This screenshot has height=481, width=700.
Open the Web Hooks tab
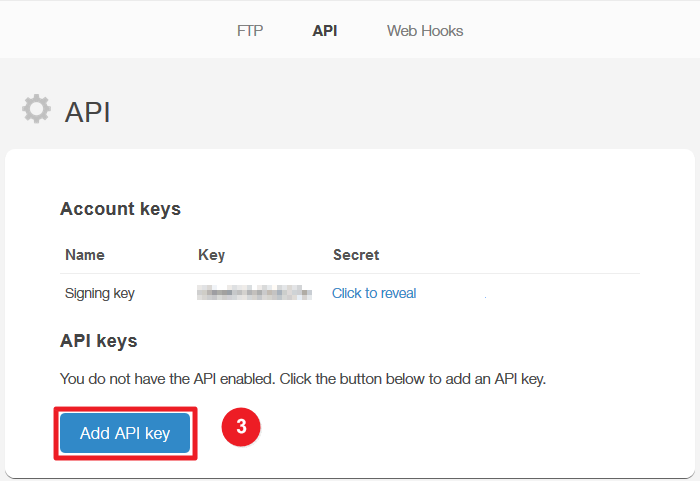tap(425, 31)
